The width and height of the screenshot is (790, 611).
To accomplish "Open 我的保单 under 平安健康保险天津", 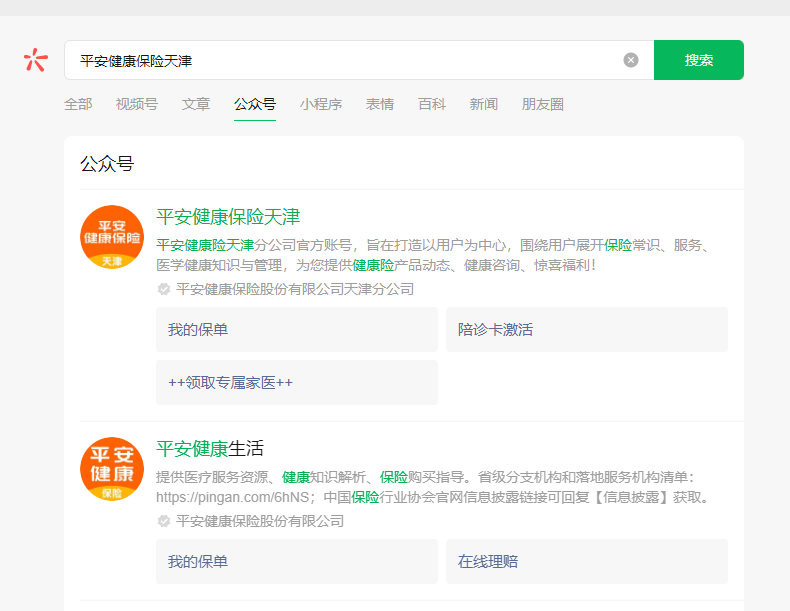I will click(297, 329).
